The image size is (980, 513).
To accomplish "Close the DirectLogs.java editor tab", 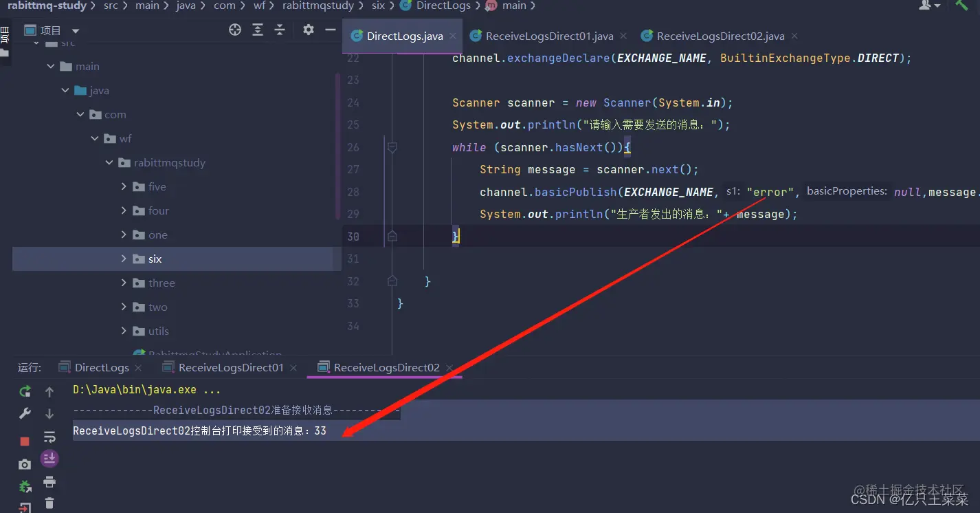I will [453, 36].
